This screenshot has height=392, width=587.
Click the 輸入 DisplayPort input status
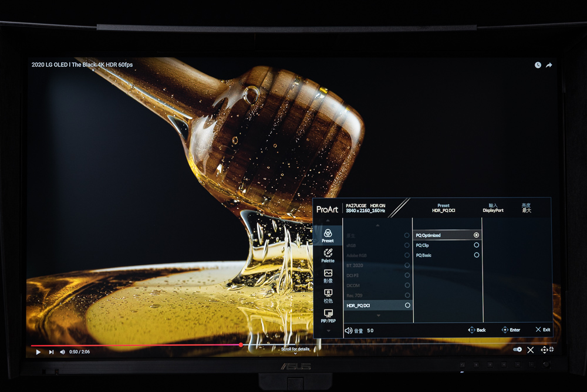coord(493,208)
